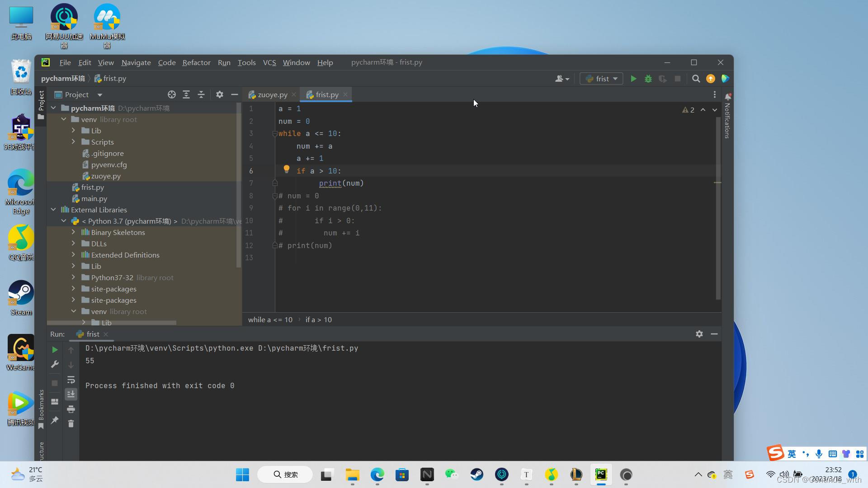Open Run panel gear settings
The width and height of the screenshot is (868, 488).
(x=699, y=334)
